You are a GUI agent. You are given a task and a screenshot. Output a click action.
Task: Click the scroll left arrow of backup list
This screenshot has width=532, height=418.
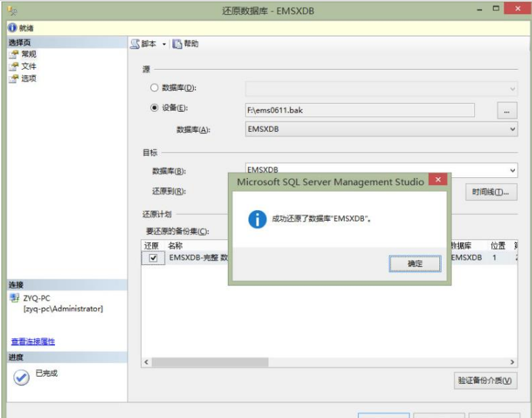(146, 362)
